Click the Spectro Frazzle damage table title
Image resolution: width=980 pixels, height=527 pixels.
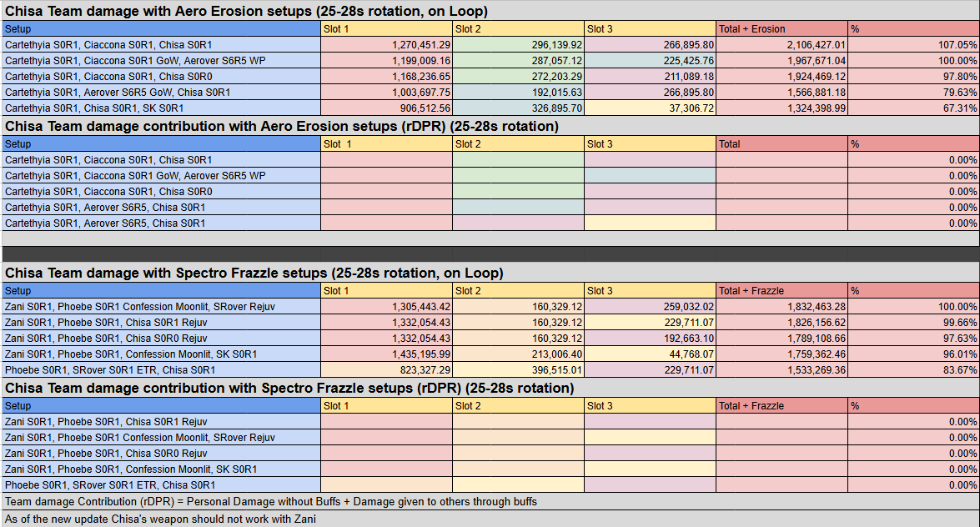[x=254, y=274]
